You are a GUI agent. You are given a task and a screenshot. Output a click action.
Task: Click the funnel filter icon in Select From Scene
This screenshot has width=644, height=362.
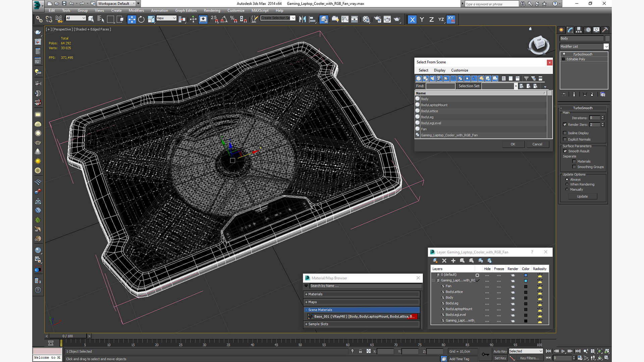click(526, 78)
